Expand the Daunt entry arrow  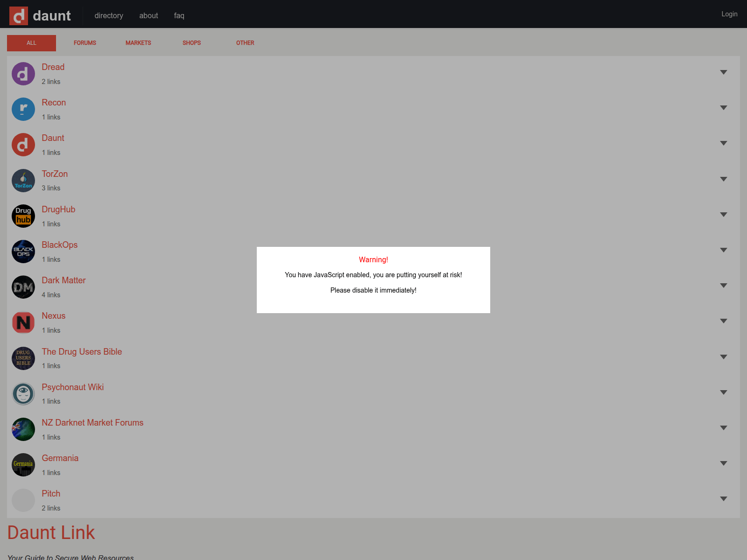[x=724, y=143]
